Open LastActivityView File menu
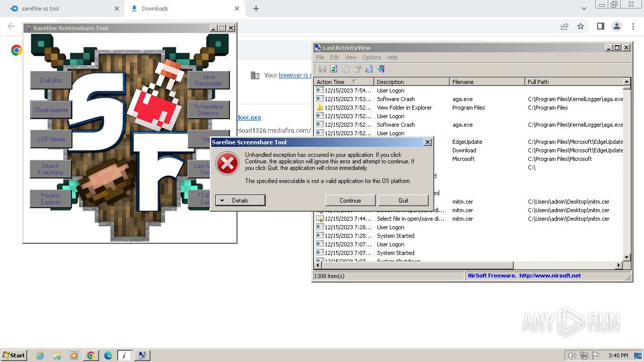The width and height of the screenshot is (644, 362). tap(320, 57)
